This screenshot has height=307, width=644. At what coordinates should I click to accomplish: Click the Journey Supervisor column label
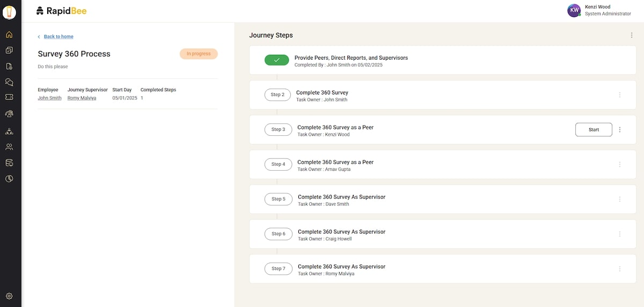87,90
